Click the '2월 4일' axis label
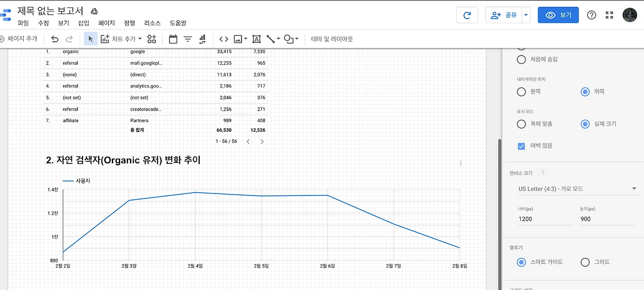 click(x=195, y=266)
